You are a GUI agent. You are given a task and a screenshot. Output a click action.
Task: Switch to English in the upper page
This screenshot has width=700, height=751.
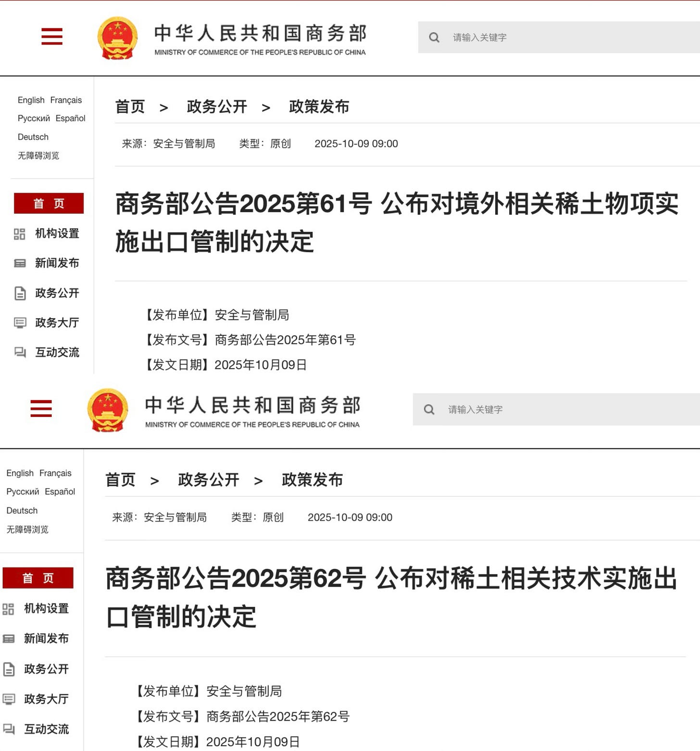tap(31, 100)
